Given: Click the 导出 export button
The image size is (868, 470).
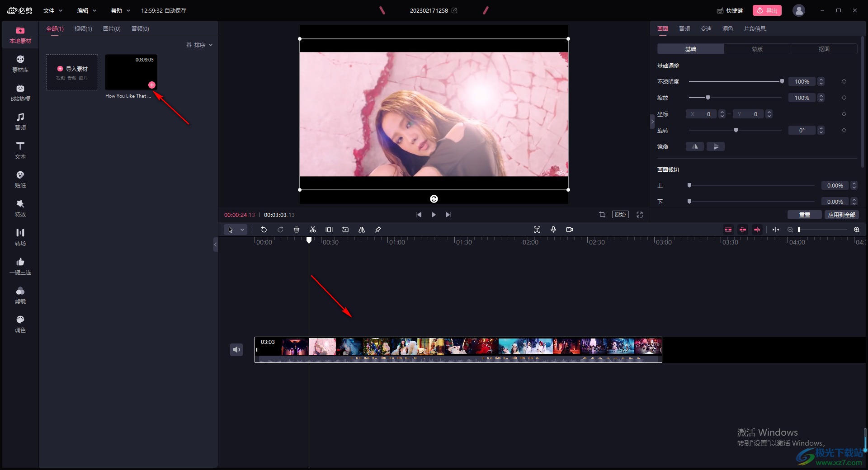Looking at the screenshot, I should click(x=767, y=10).
